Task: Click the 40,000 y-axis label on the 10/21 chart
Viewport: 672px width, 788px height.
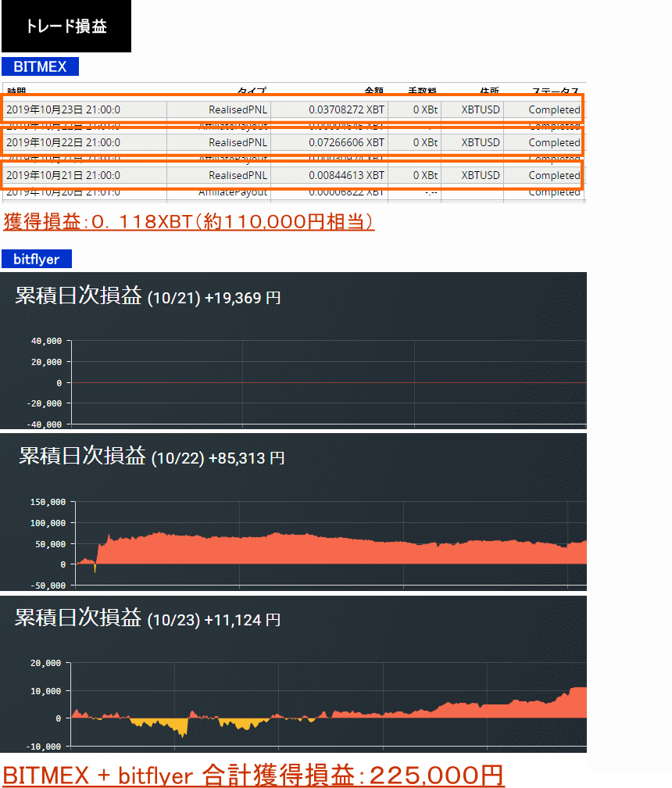Action: (45, 342)
